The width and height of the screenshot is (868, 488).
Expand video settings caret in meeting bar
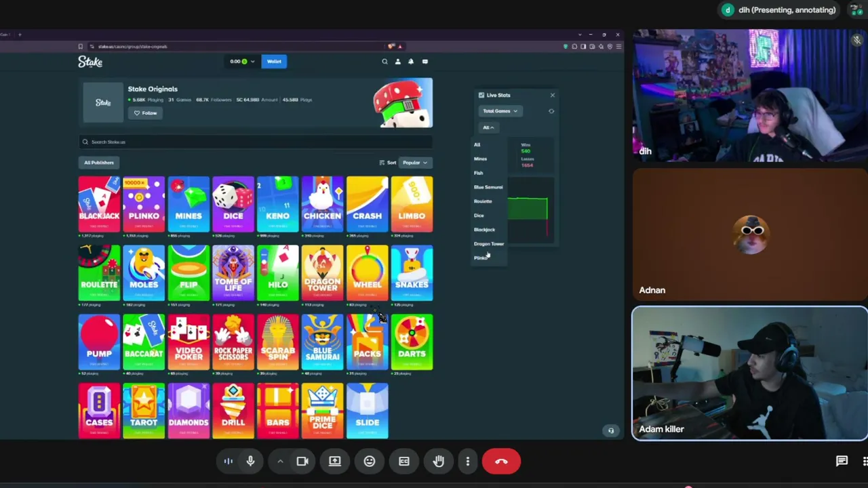(x=280, y=462)
